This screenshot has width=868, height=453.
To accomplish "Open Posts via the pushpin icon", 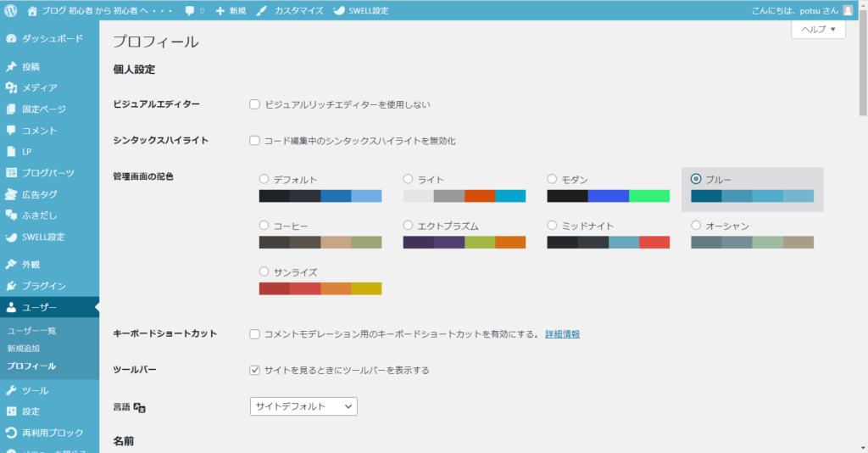I will (11, 66).
